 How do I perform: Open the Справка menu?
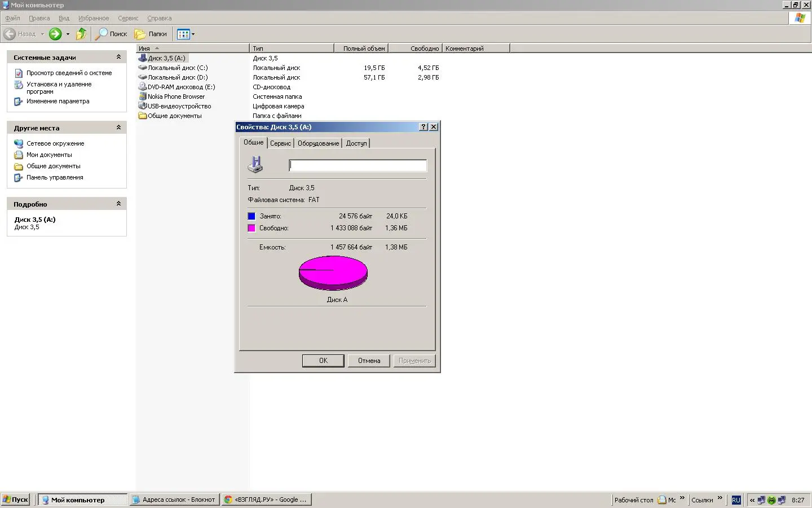(x=160, y=18)
